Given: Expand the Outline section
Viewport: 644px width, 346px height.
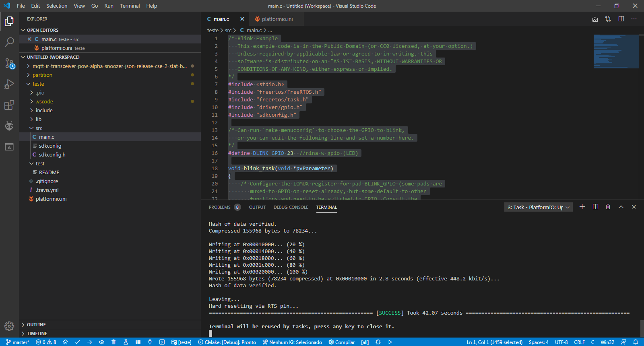Looking at the screenshot, I should point(110,325).
